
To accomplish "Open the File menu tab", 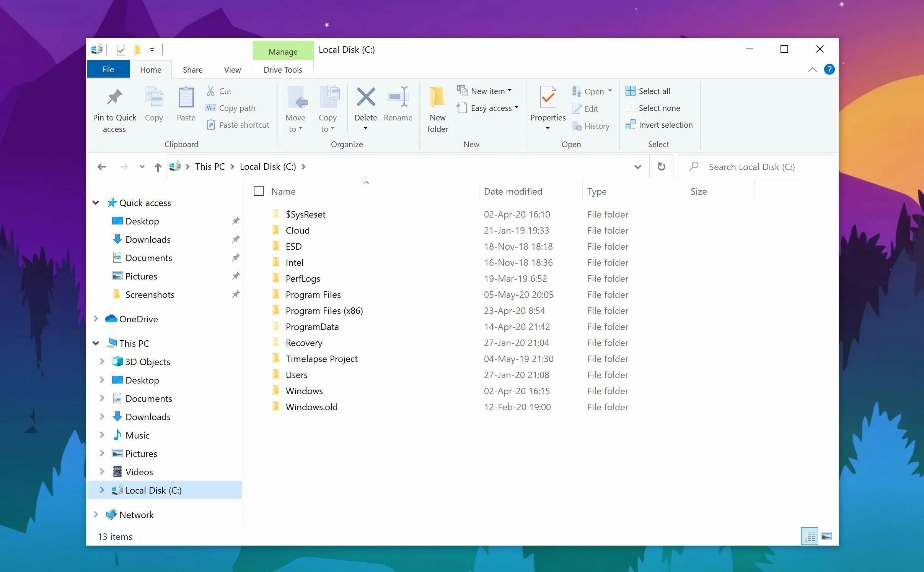I will [108, 70].
